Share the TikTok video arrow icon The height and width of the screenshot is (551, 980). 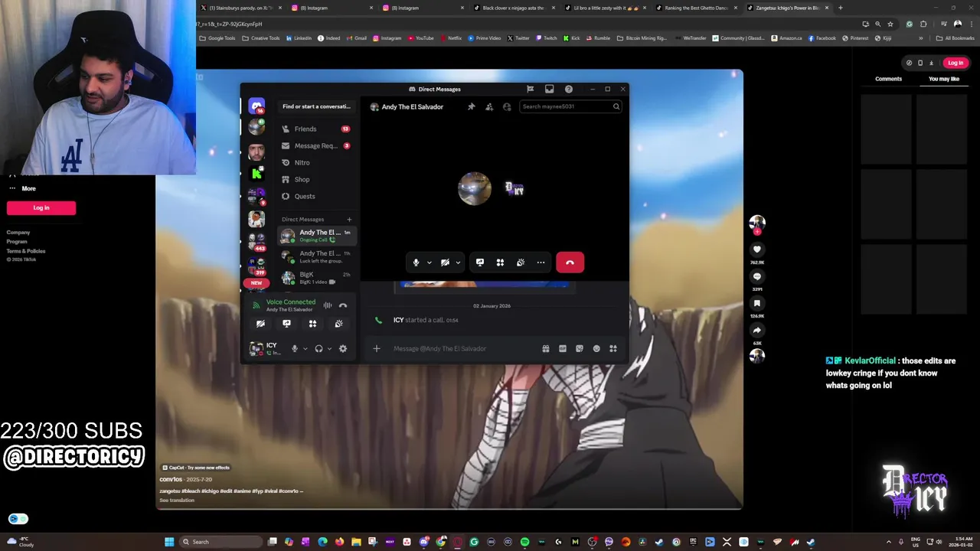[x=757, y=331]
